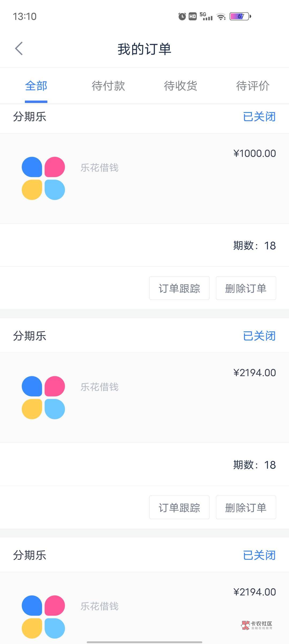Tap the back arrow icon
This screenshot has height=644, width=289.
19,49
